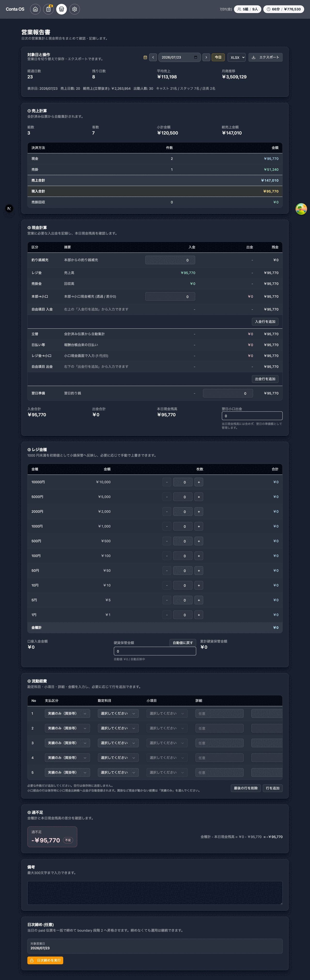Image resolution: width=310 pixels, height=980 pixels.
Task: Open the settings gear icon
Action: 75,9
